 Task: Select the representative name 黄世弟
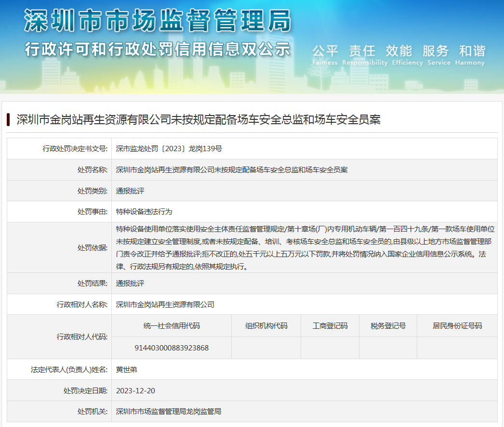click(x=126, y=370)
